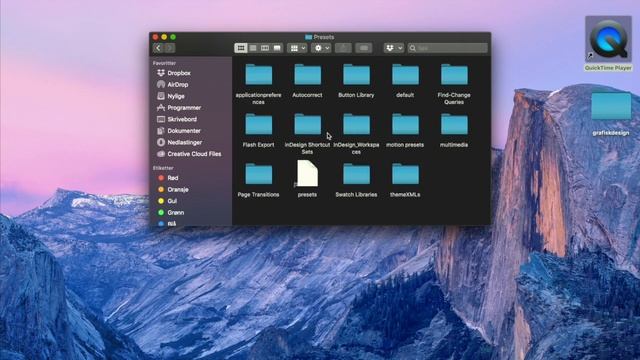The width and height of the screenshot is (640, 360).
Task: Open the Autocorrect folder
Action: 307,75
